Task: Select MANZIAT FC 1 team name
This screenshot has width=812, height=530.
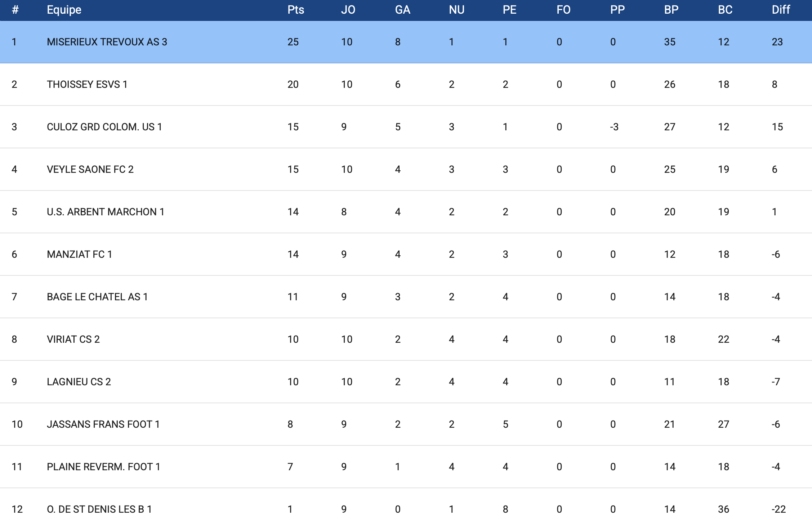Action: (80, 255)
